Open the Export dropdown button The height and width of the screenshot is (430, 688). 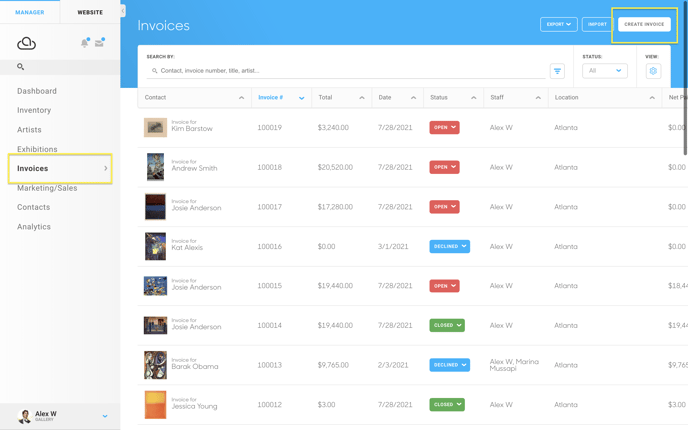click(559, 25)
